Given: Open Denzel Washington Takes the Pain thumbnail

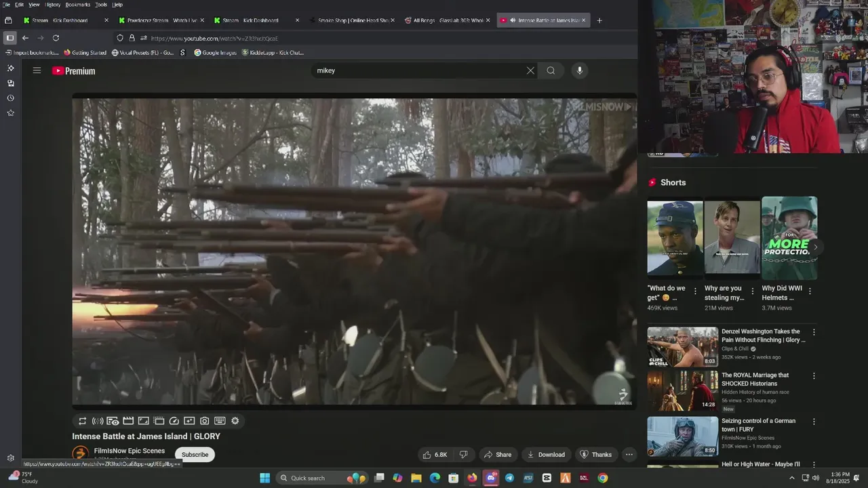Looking at the screenshot, I should point(682,346).
